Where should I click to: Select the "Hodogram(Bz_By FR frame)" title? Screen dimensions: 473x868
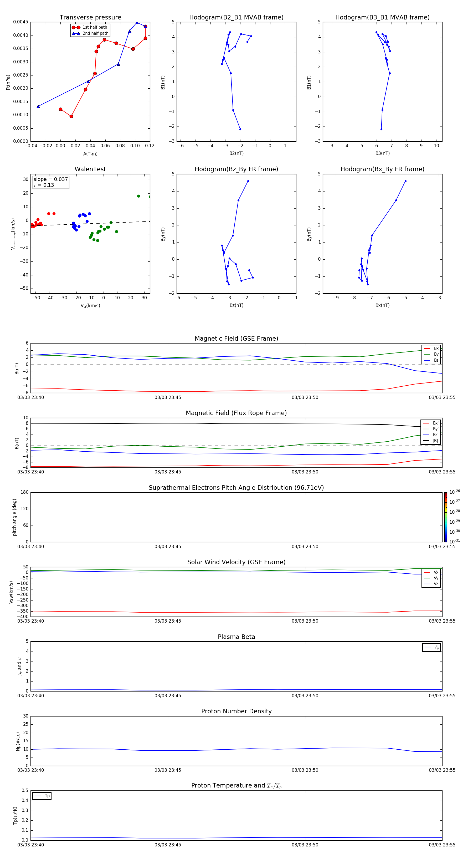pos(236,169)
